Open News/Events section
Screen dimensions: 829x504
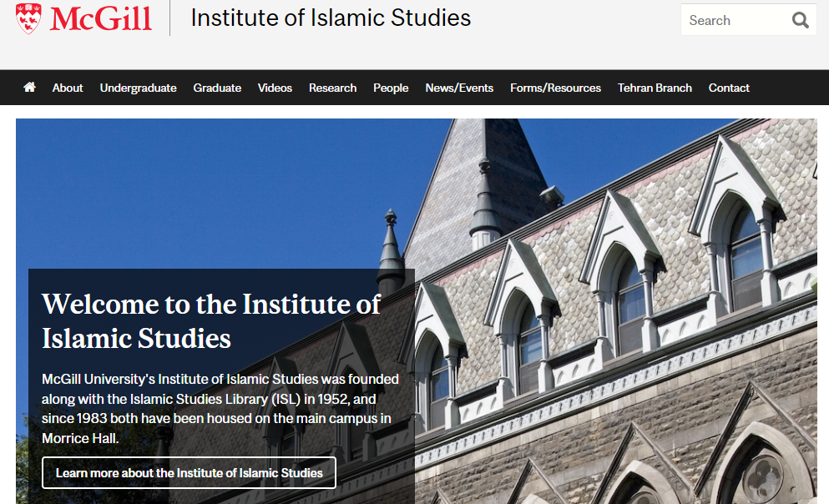click(459, 88)
